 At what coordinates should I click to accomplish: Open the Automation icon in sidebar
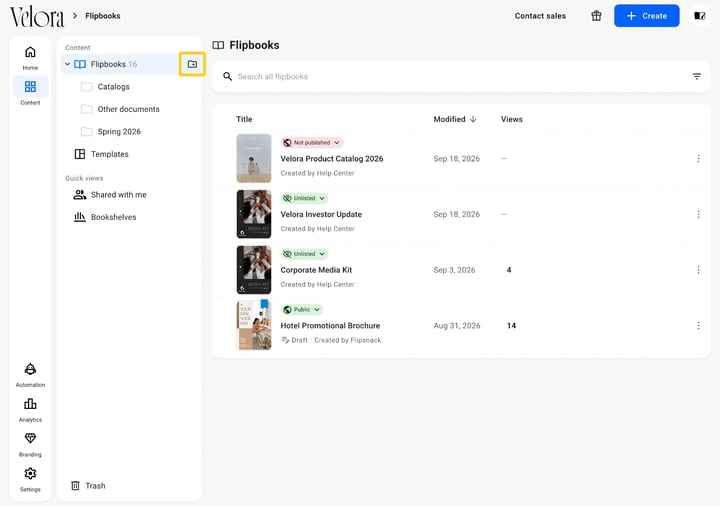click(x=30, y=369)
